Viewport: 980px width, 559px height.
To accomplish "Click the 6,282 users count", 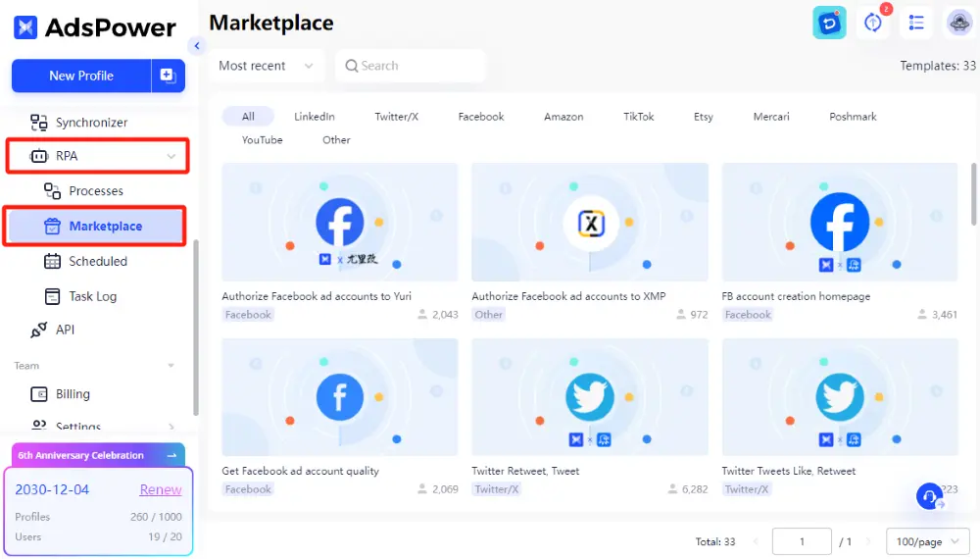I will [688, 489].
